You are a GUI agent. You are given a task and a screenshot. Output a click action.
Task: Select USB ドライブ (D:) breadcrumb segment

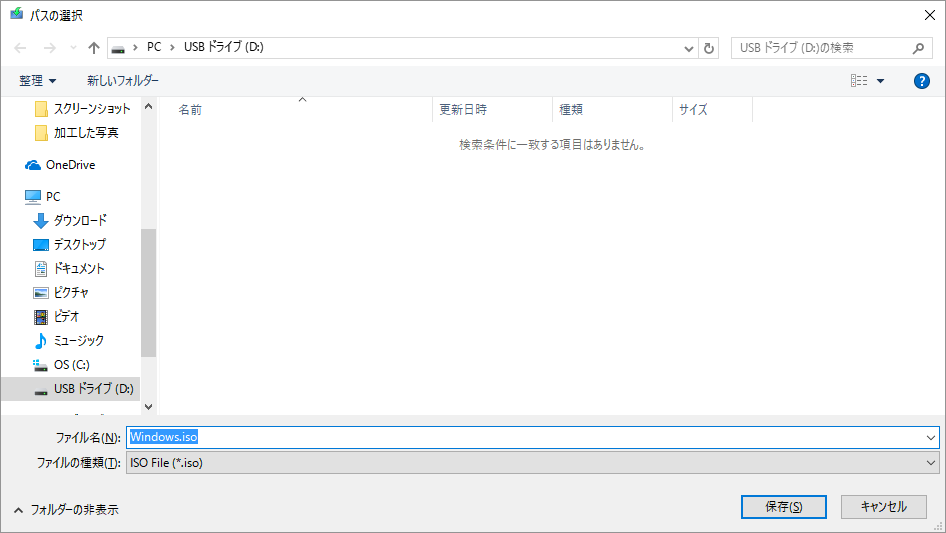tap(224, 47)
